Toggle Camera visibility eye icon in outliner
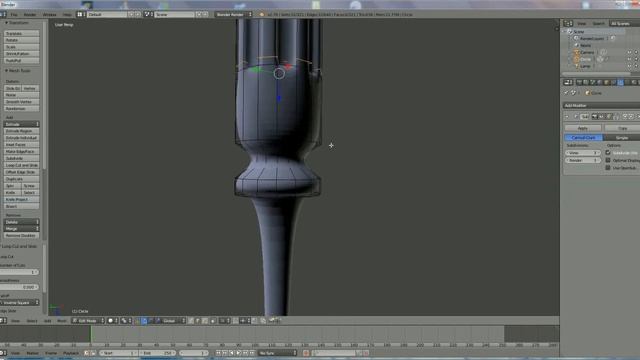This screenshot has height=360, width=640. pyautogui.click(x=629, y=52)
